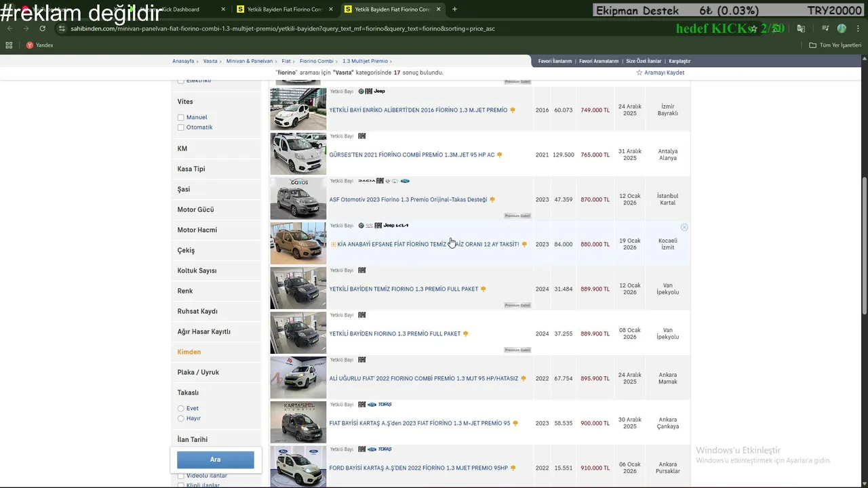Tick the Otomatik transmission checkbox
This screenshot has width=868, height=488.
point(181,127)
